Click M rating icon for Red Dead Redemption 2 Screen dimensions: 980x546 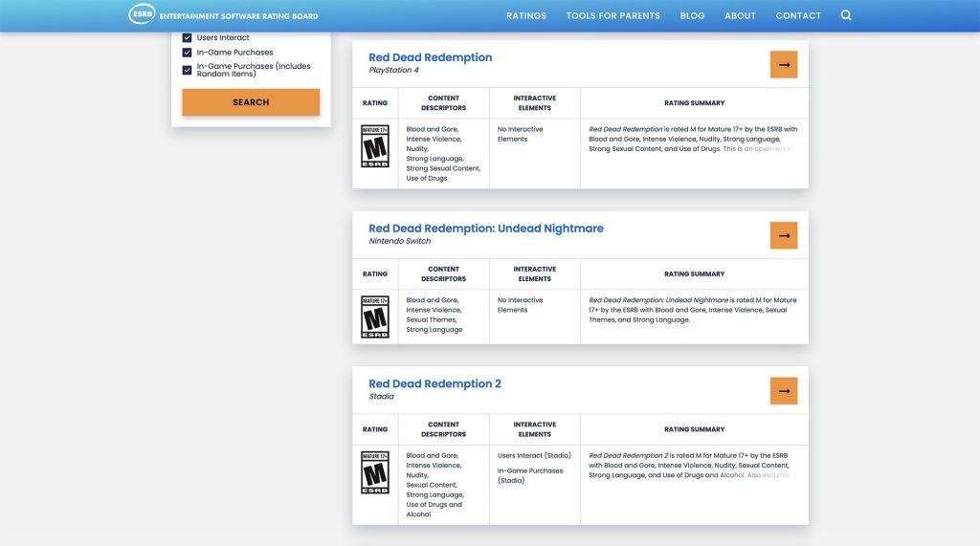tap(374, 472)
